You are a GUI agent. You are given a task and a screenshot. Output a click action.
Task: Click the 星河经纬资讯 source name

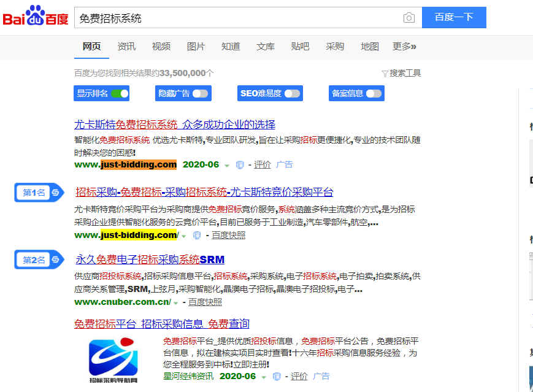point(188,377)
